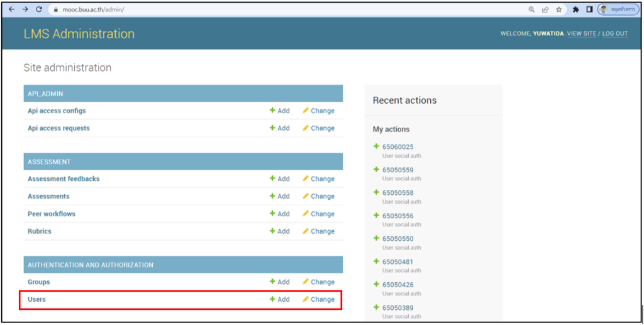Click the zoom magnifier icon in address bar

pos(531,9)
